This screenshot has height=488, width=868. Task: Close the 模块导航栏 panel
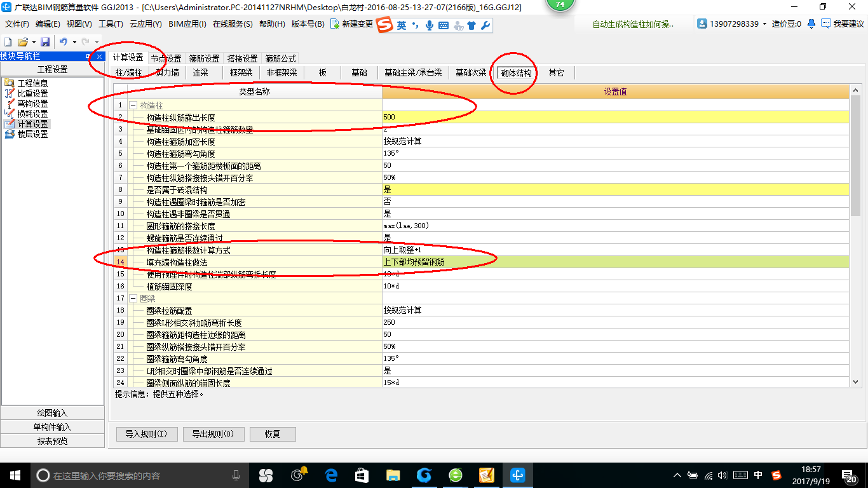click(100, 57)
